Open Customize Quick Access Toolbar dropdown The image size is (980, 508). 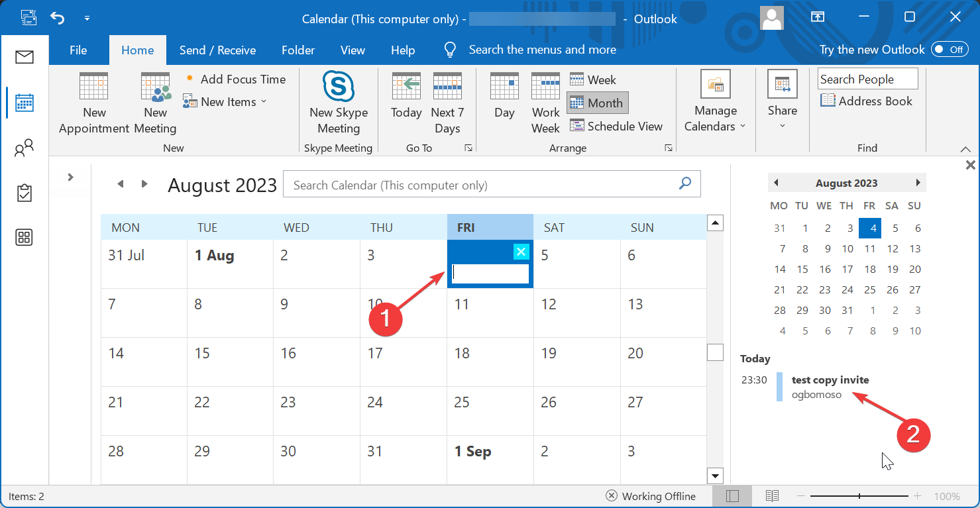click(87, 18)
